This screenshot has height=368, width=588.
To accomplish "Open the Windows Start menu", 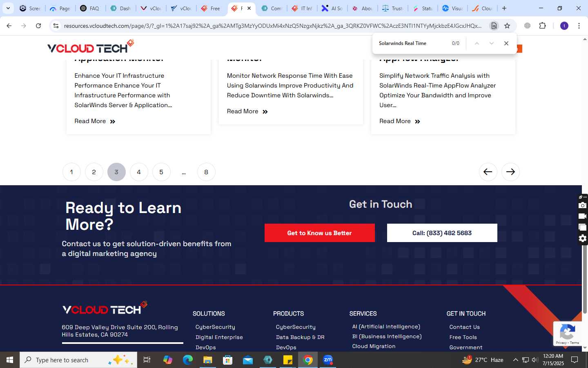I will coord(10,360).
